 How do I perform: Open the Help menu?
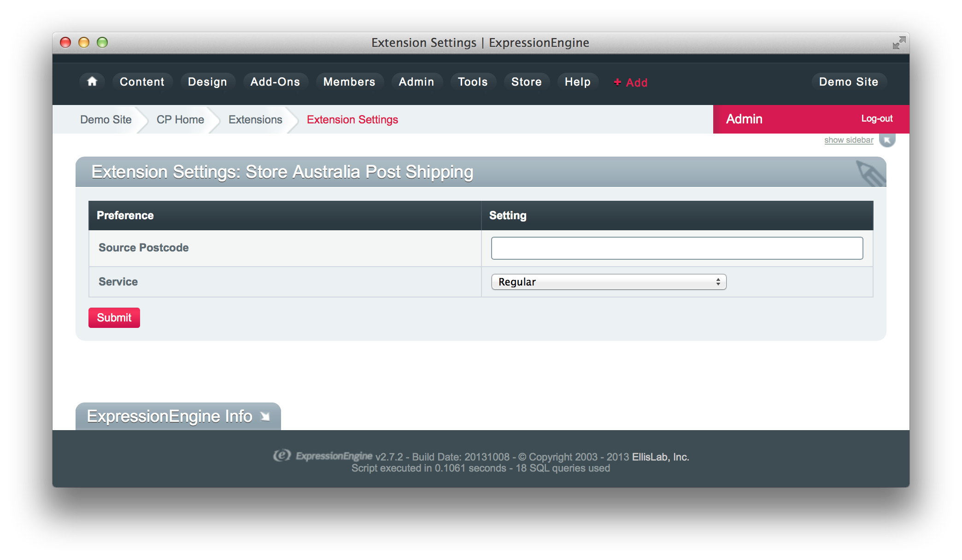(x=578, y=82)
